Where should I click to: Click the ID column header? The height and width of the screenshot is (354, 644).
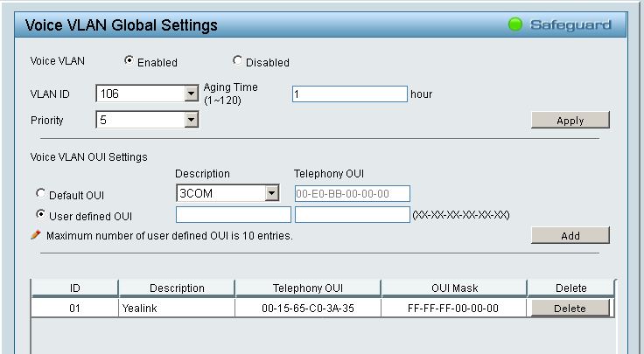[75, 288]
